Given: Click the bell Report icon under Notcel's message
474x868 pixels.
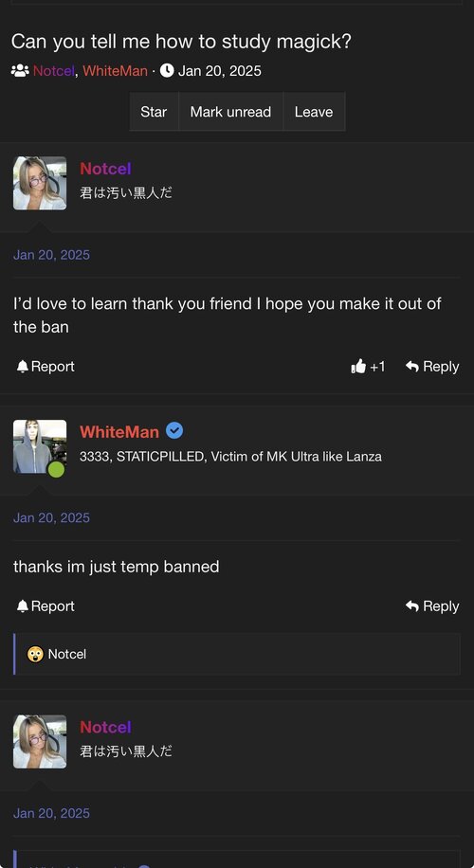Looking at the screenshot, I should click(22, 367).
